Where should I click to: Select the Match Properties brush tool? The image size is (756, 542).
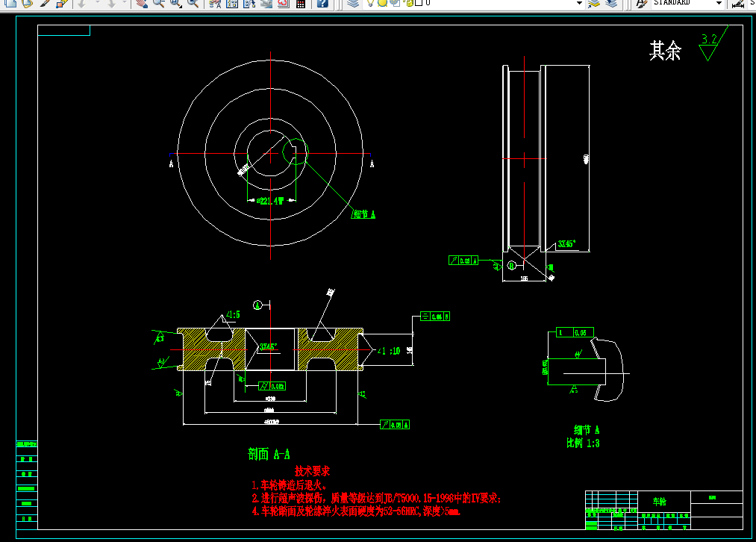coord(45,3)
